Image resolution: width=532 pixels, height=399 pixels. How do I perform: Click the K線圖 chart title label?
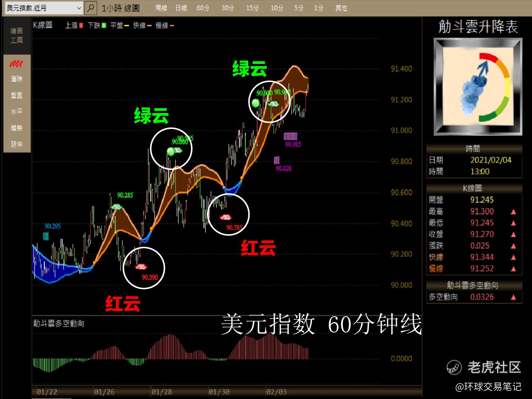tap(43, 25)
